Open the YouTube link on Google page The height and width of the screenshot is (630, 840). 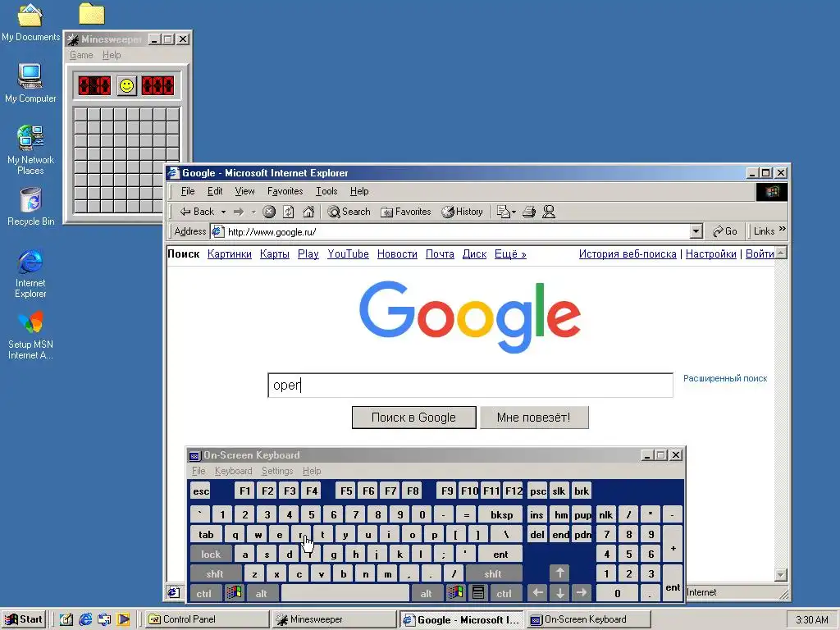[x=348, y=254]
